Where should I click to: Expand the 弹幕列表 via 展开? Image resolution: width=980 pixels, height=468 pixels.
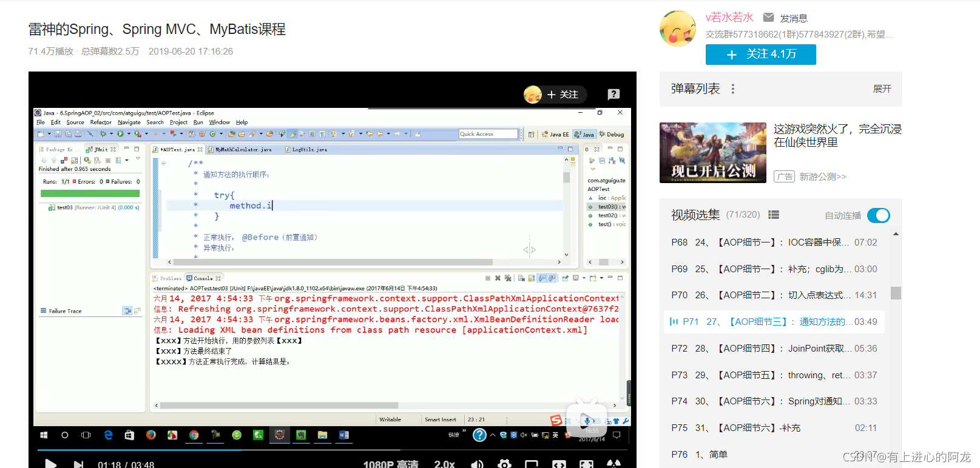point(882,89)
